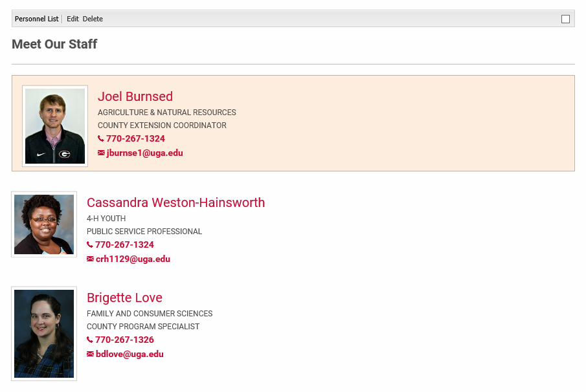Click Cassandra Weston-Hainsworth's staff photo
Viewport: 586px width, 392px height.
click(x=44, y=224)
